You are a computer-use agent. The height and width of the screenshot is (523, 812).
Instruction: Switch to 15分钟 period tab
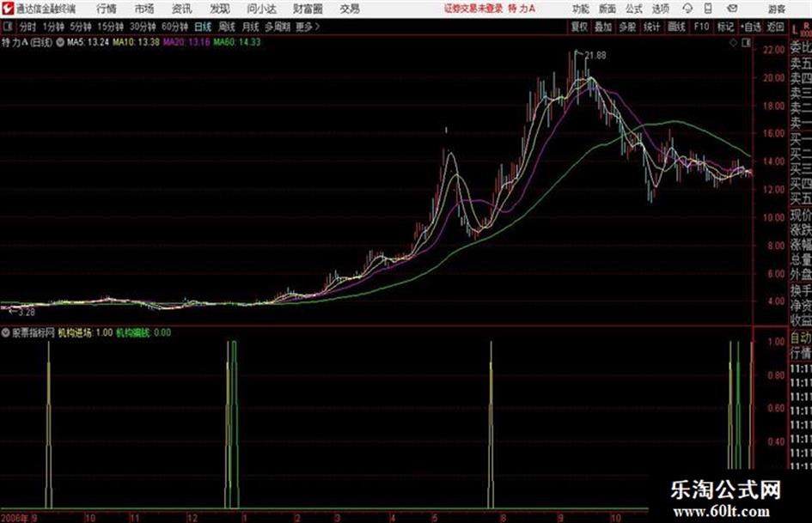[111, 27]
